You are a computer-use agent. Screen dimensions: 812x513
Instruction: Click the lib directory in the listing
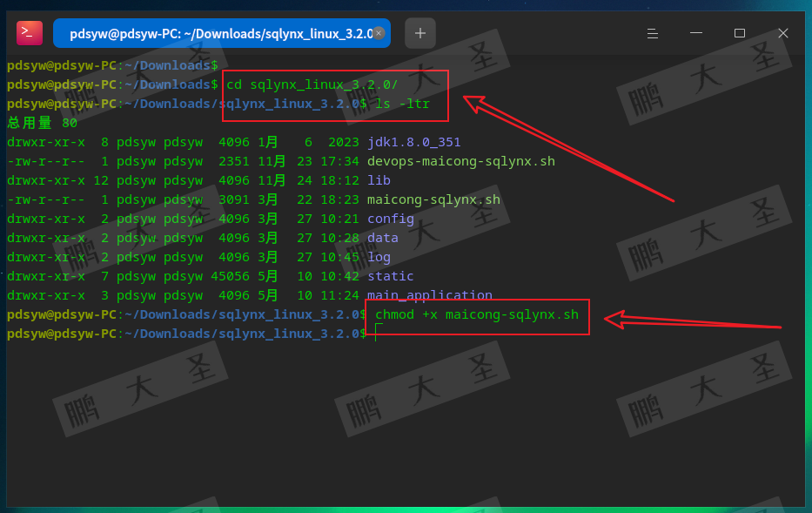pyautogui.click(x=378, y=180)
